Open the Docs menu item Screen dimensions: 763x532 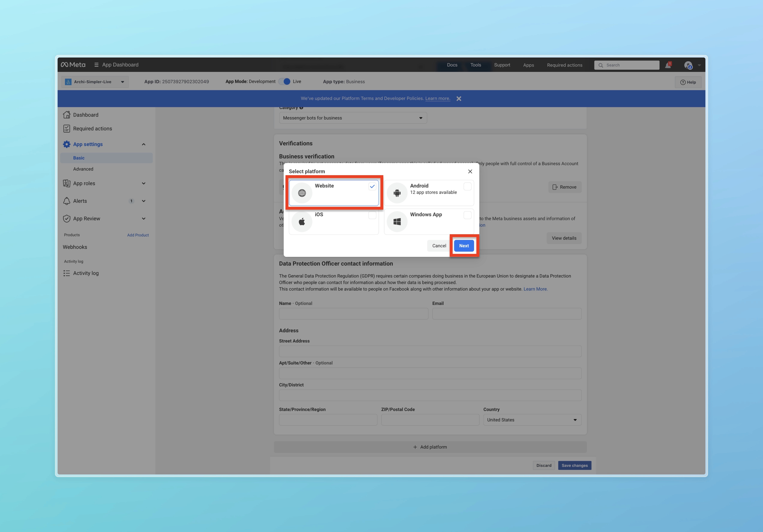[x=452, y=65]
